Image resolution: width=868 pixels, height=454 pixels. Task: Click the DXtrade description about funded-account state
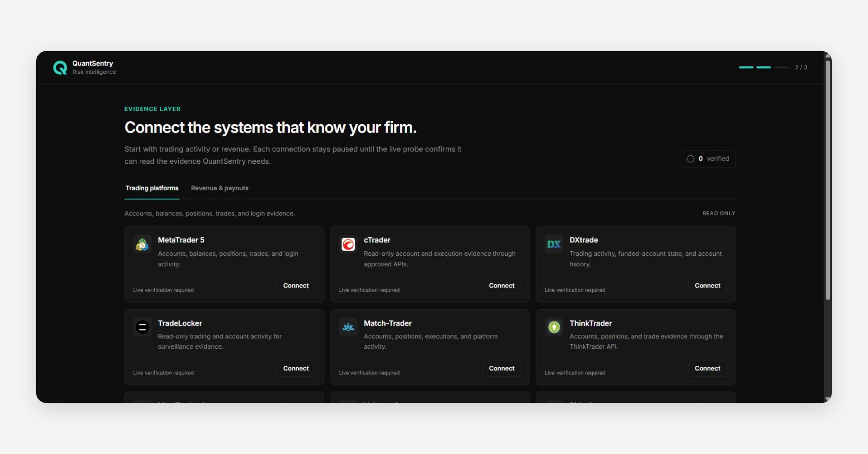coord(646,259)
